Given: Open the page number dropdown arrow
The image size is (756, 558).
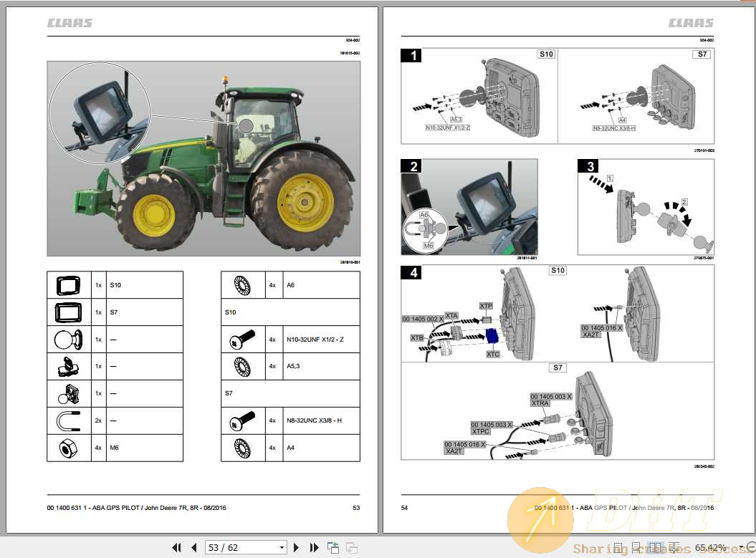Looking at the screenshot, I should pyautogui.click(x=282, y=548).
